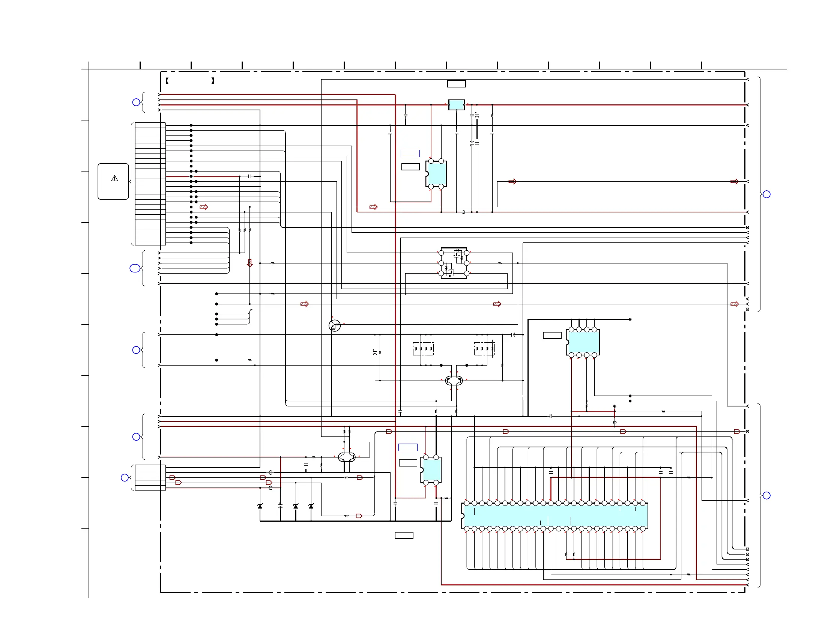The width and height of the screenshot is (840, 632).
Task: Click the empty label box above the top cyan component
Action: (456, 84)
